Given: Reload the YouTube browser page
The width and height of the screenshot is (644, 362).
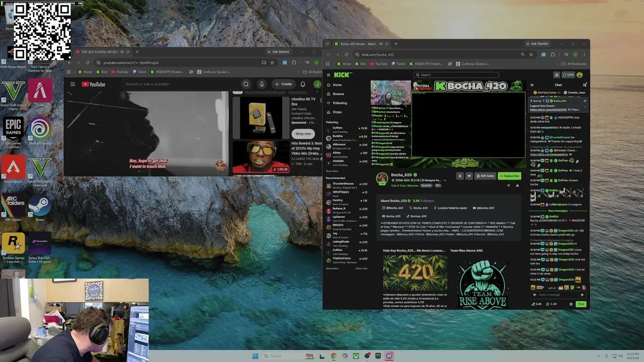Looking at the screenshot, I should click(88, 63).
